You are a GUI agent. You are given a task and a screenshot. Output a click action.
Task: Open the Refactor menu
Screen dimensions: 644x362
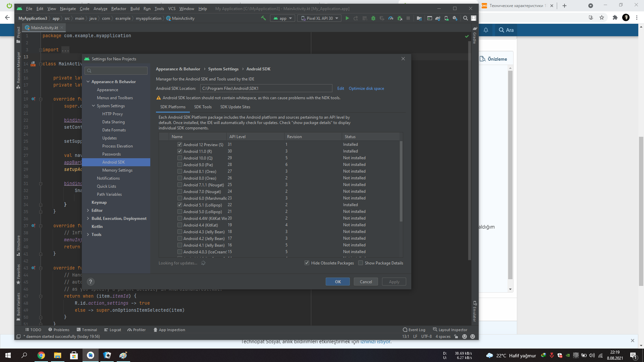click(x=119, y=8)
